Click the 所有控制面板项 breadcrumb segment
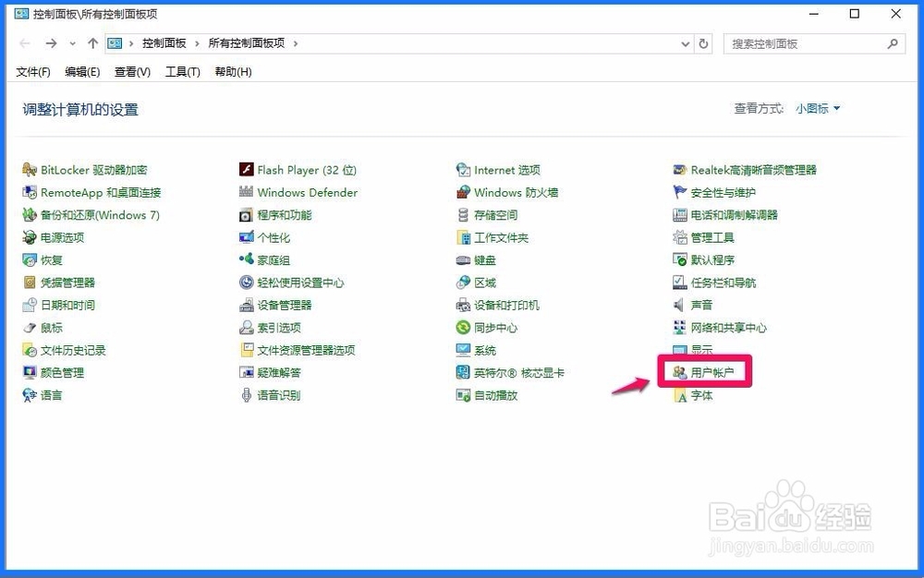The height and width of the screenshot is (578, 924). (247, 43)
